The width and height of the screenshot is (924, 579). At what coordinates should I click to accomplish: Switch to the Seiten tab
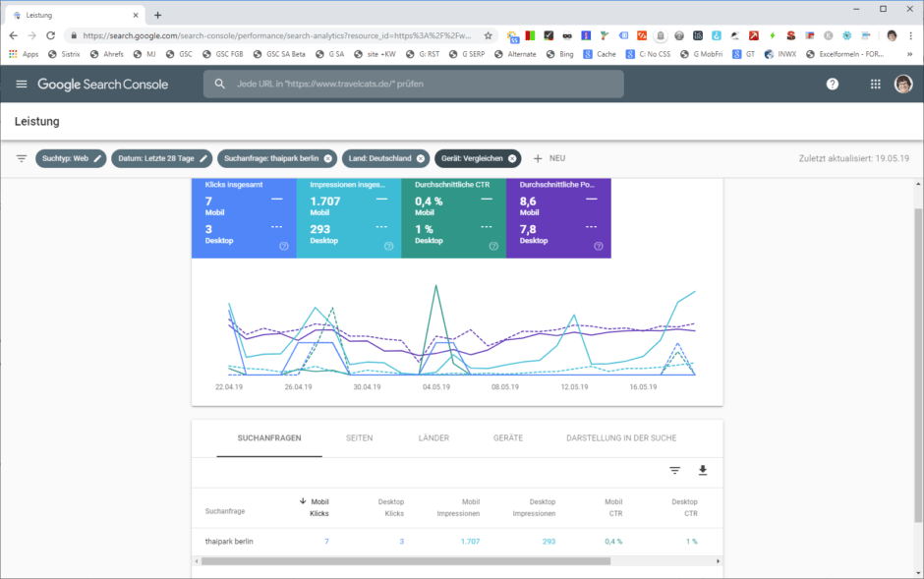[360, 438]
